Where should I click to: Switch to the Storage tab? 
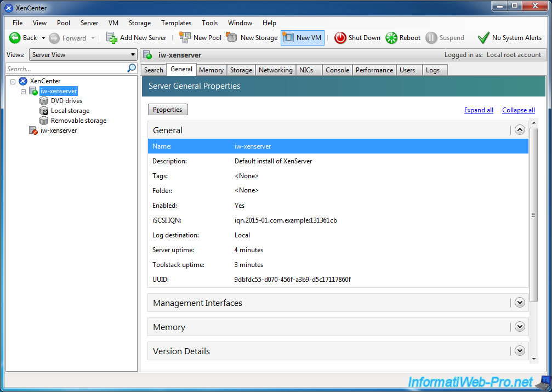(x=241, y=70)
